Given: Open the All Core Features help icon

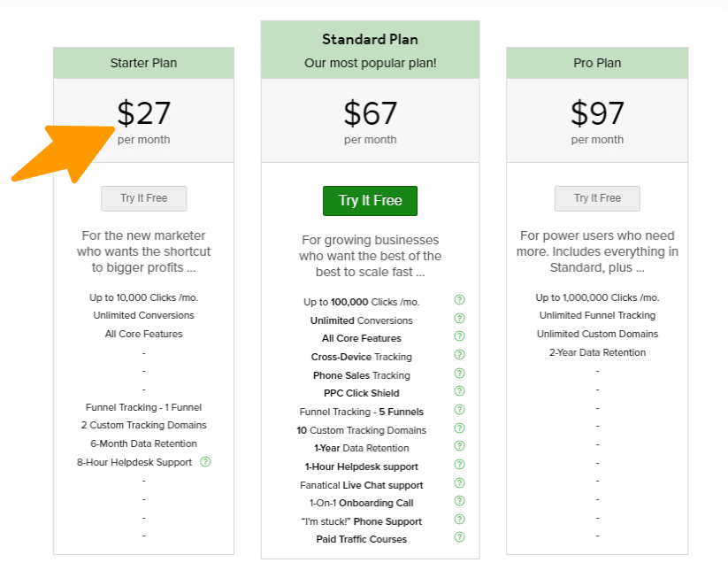Looking at the screenshot, I should (x=459, y=337).
